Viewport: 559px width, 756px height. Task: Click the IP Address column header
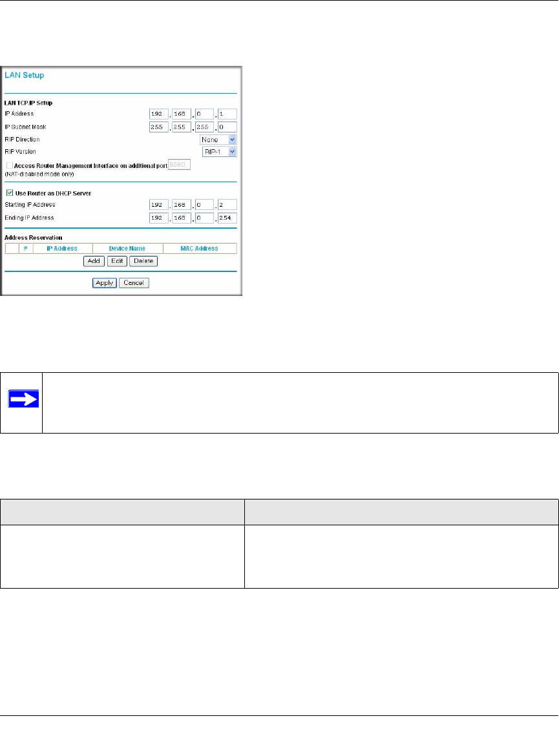click(62, 249)
